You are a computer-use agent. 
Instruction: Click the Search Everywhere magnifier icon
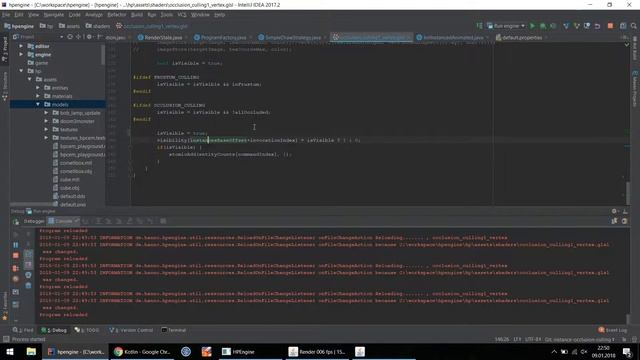click(633, 26)
